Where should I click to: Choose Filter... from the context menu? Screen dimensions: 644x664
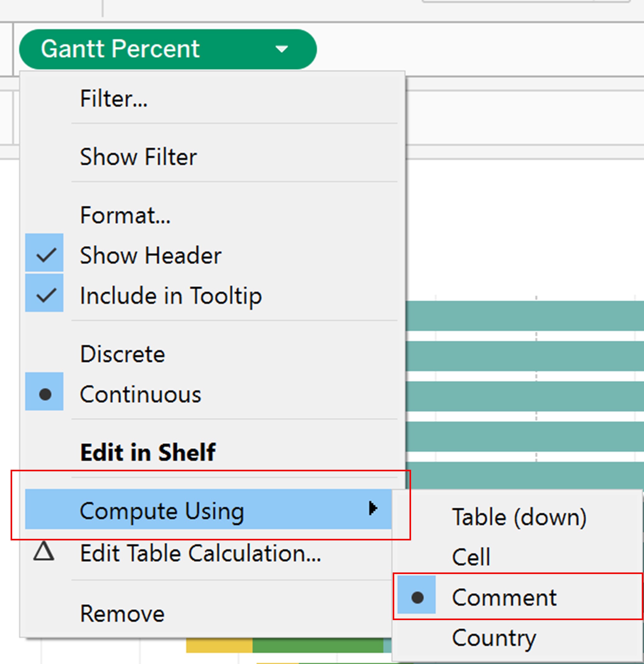point(114,99)
